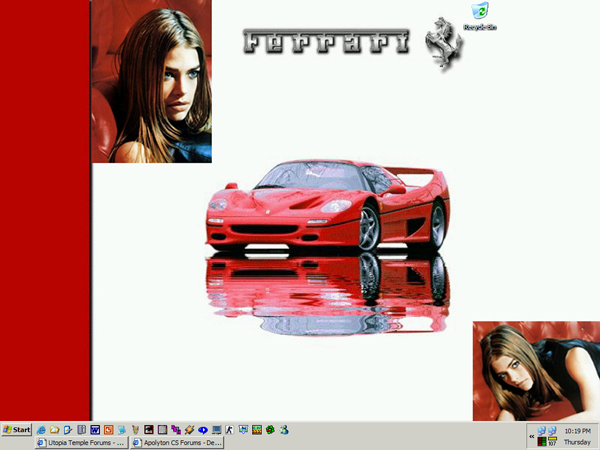Screen dimensions: 600x450
Task: Open network icon above yellow 107 meter
Action: [552, 431]
